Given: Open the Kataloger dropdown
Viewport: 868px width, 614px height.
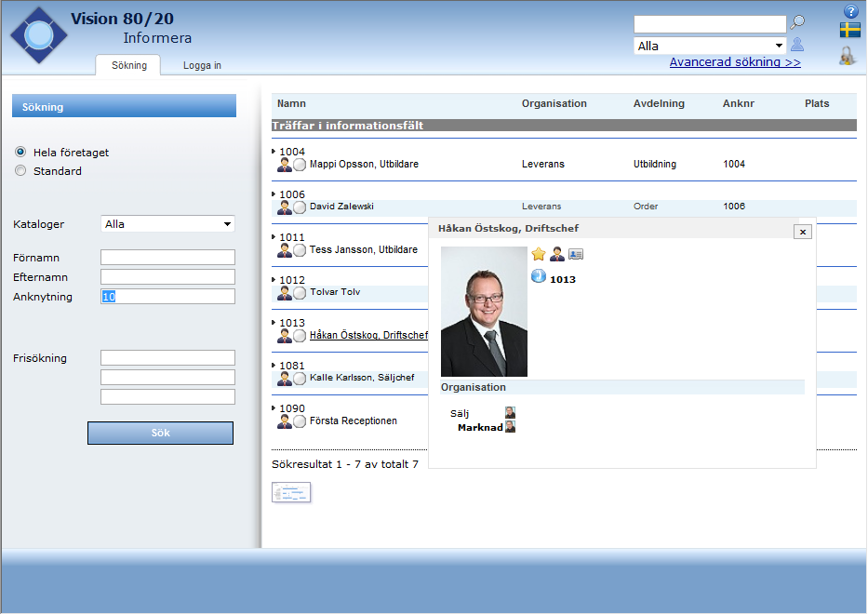Looking at the screenshot, I should point(167,223).
